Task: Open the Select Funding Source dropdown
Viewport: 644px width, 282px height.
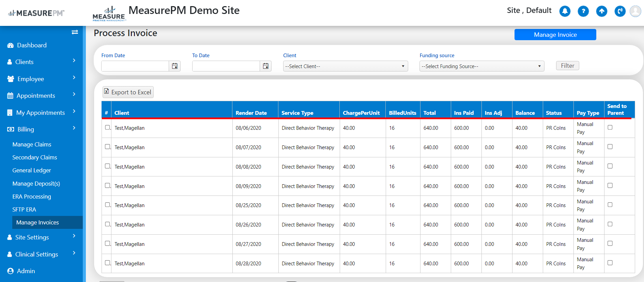Action: (x=482, y=66)
